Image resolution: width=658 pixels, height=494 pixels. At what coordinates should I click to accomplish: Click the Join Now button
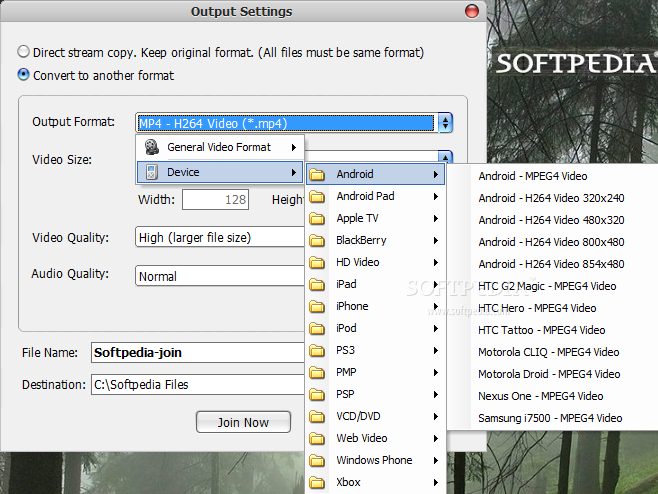pyautogui.click(x=243, y=422)
